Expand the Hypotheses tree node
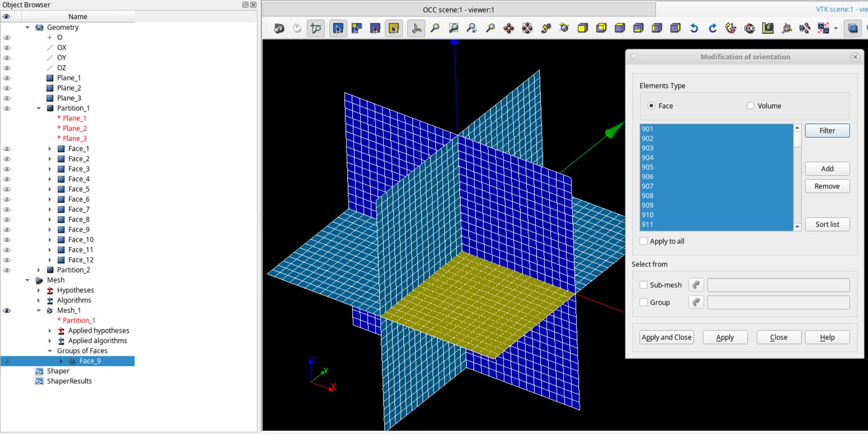This screenshot has height=434, width=868. pos(39,291)
